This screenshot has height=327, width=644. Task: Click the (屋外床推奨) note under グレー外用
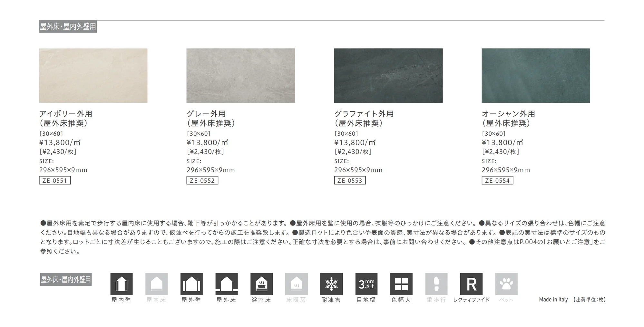[211, 123]
